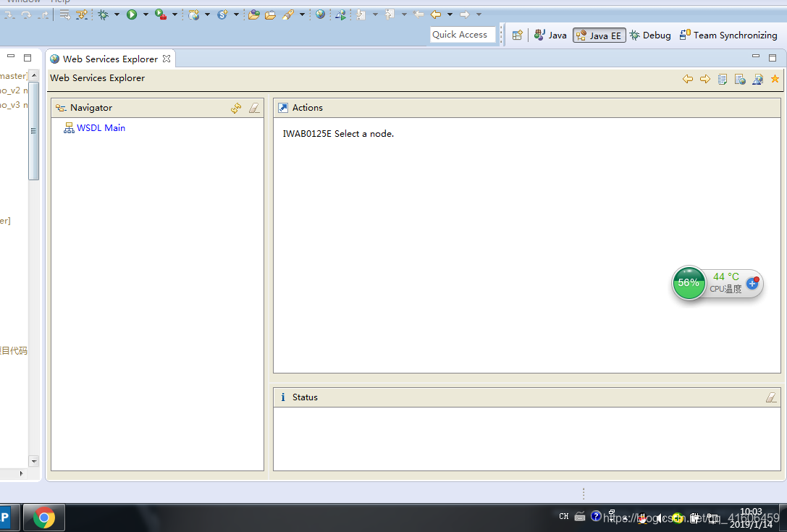
Task: Maximize the Web Services Explorer editor area
Action: [x=773, y=58]
